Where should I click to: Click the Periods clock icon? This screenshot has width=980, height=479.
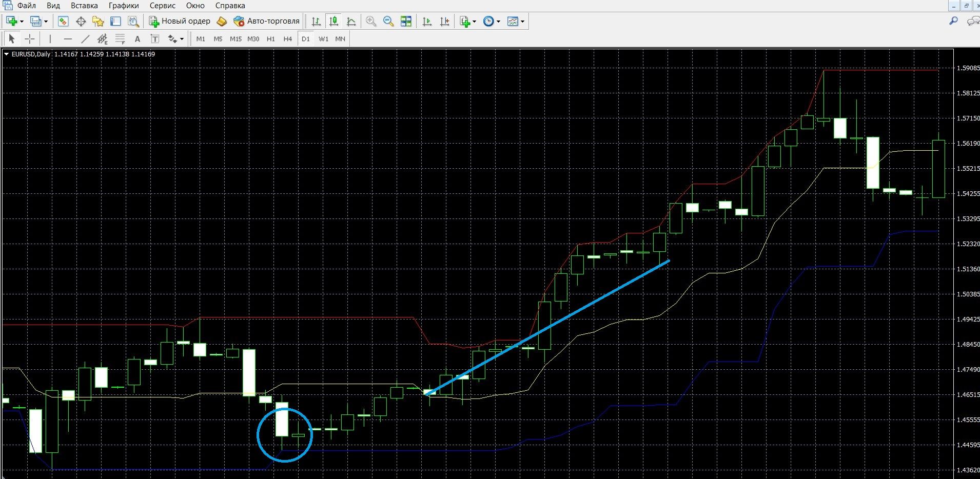(488, 21)
